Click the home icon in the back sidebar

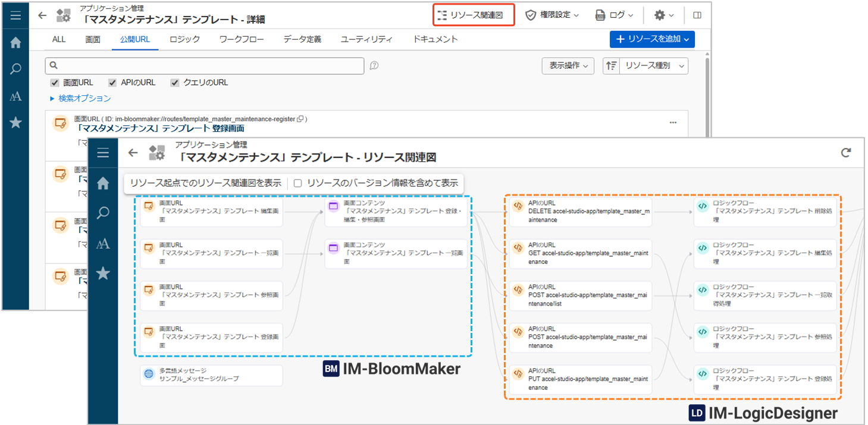[x=15, y=42]
